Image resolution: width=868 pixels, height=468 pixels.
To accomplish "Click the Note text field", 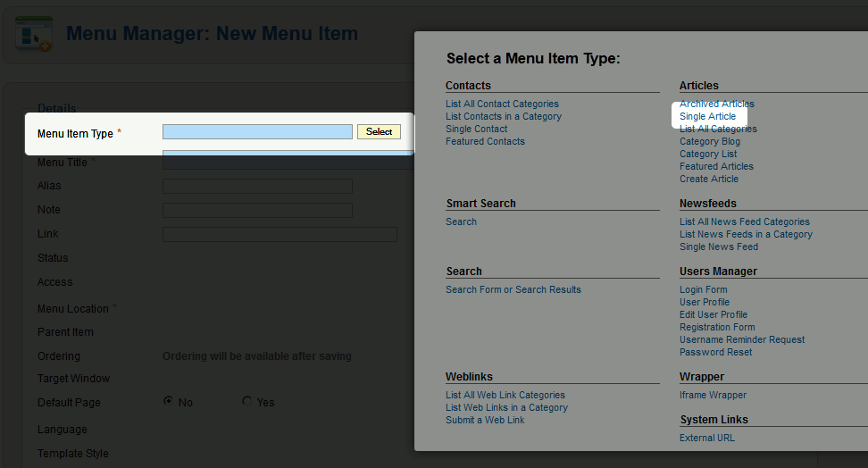I will tap(257, 210).
